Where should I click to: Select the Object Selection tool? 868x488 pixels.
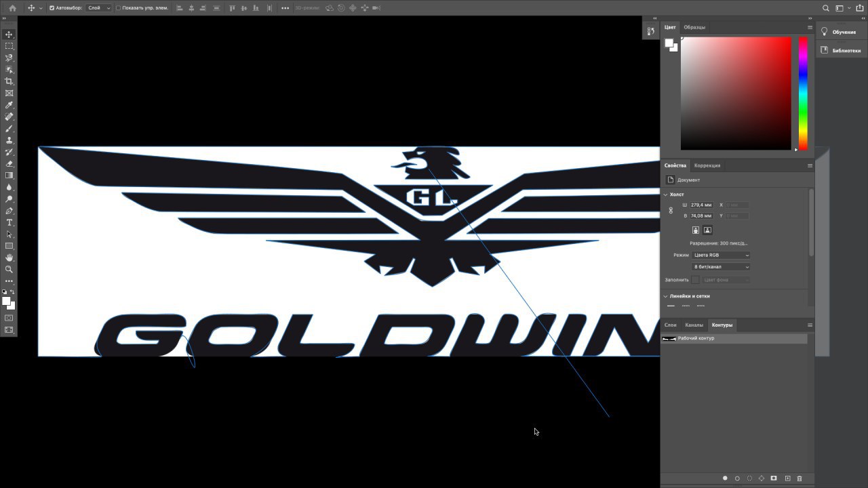tap(9, 70)
